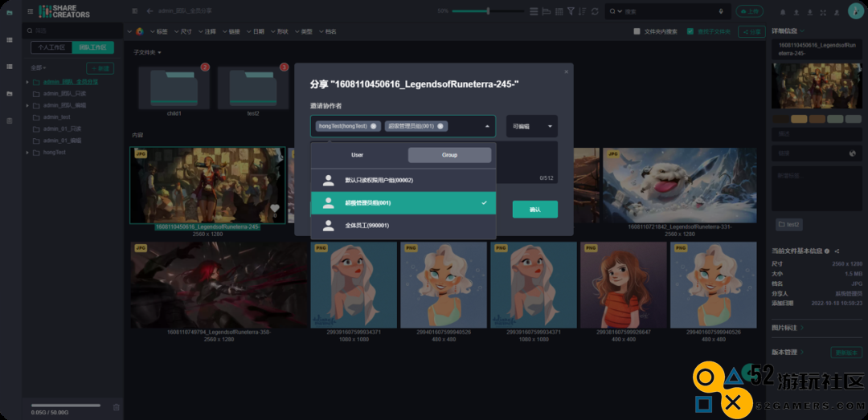Click the microphone voice search icon
Screen dimensions: 868x420
(x=721, y=11)
